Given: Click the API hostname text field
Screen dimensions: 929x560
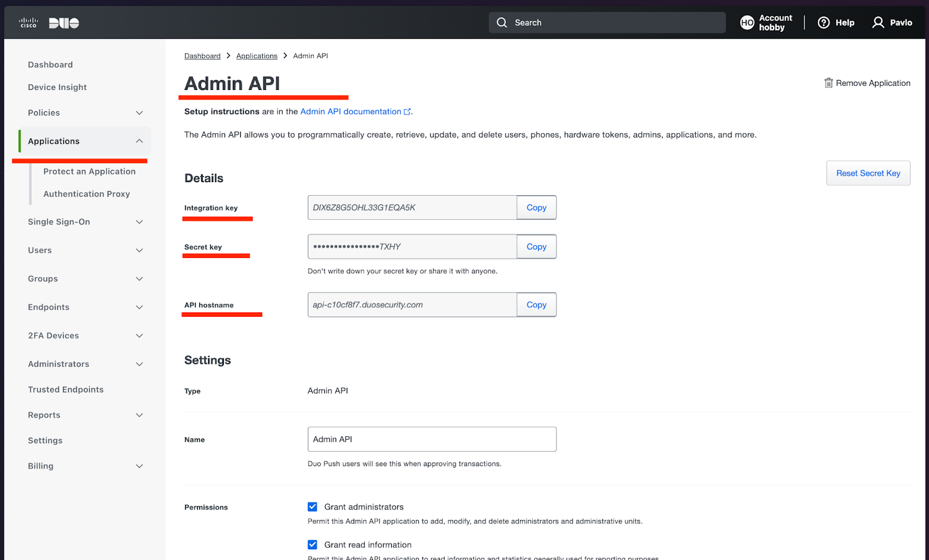Looking at the screenshot, I should click(412, 304).
